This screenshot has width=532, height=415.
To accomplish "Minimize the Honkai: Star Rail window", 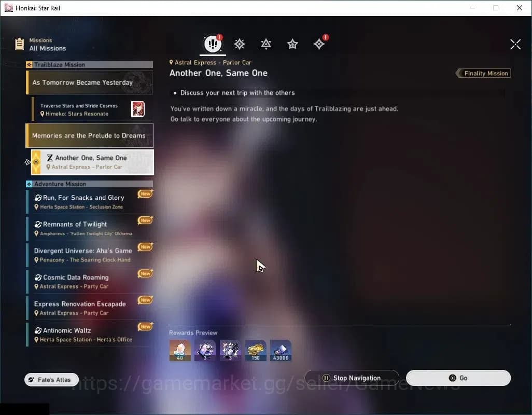I will (x=472, y=8).
